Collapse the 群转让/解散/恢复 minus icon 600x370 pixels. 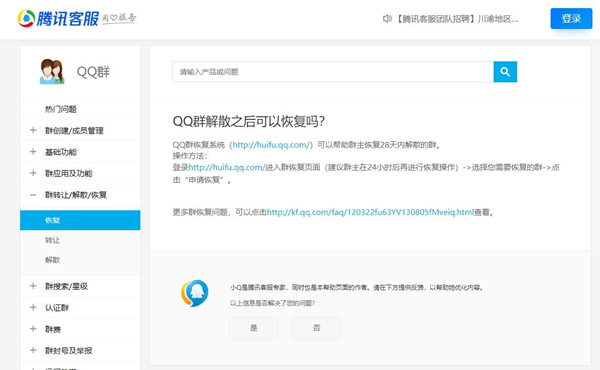tap(33, 195)
